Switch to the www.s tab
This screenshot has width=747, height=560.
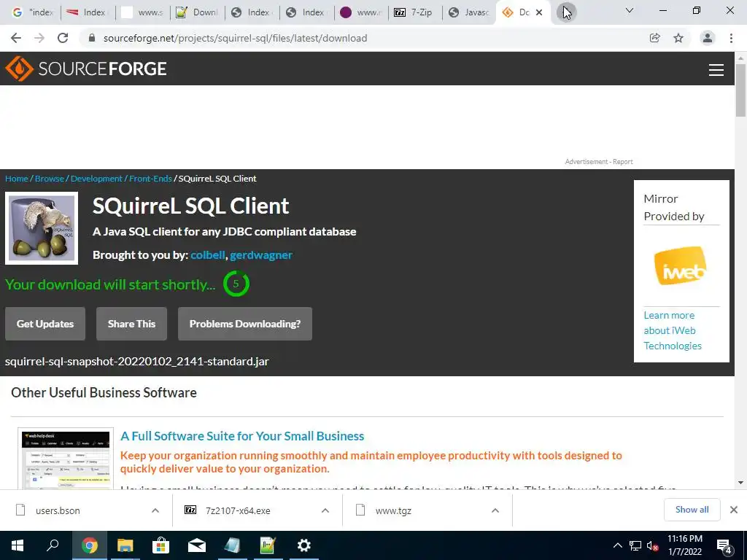point(142,12)
